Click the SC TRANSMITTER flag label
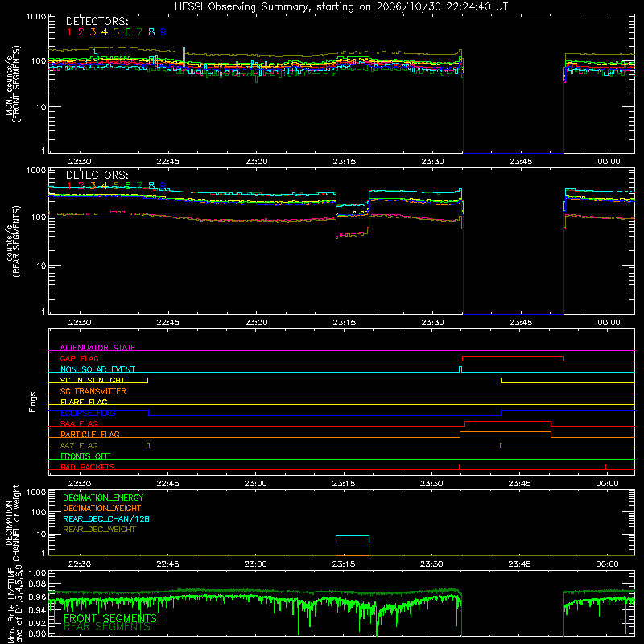The image size is (644, 644). point(93,391)
